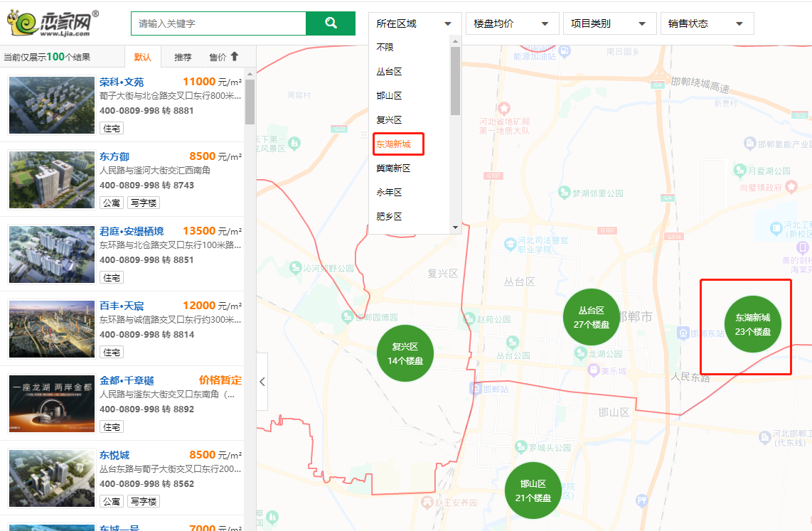
Task: Click the 邯郸站 station icon on map
Action: (x=476, y=388)
